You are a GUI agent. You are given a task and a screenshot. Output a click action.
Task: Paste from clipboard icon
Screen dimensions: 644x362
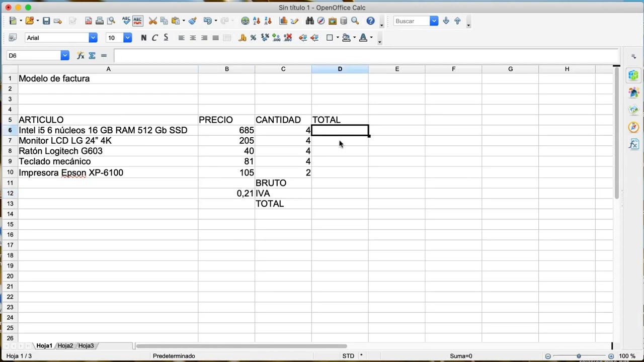click(176, 21)
